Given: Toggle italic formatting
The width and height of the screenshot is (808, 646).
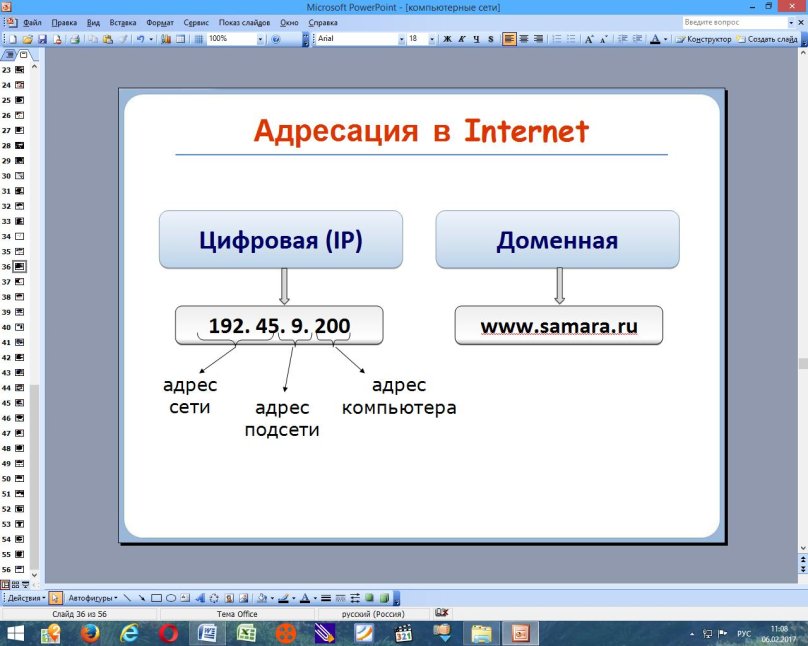Looking at the screenshot, I should pos(461,39).
